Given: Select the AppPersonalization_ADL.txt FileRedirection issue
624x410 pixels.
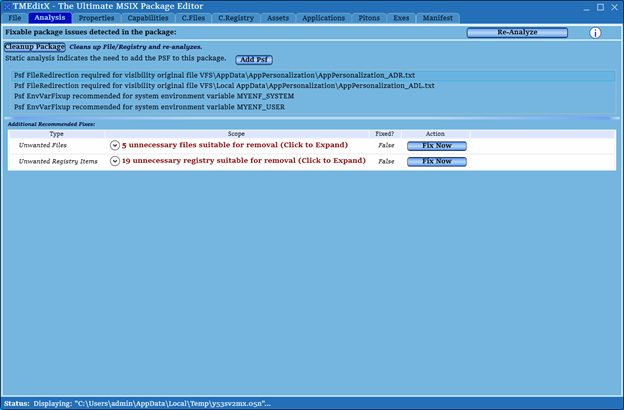Looking at the screenshot, I should tap(313, 86).
